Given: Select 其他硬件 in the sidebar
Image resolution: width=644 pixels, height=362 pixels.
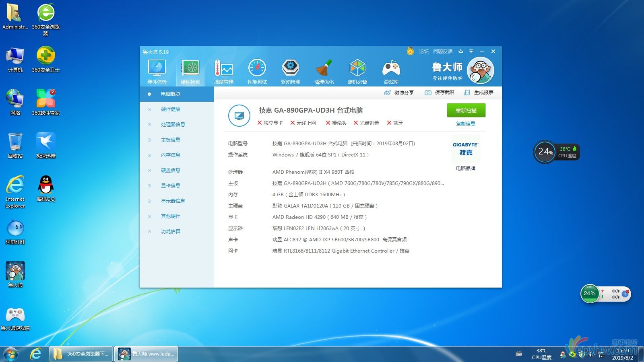Looking at the screenshot, I should (177, 216).
